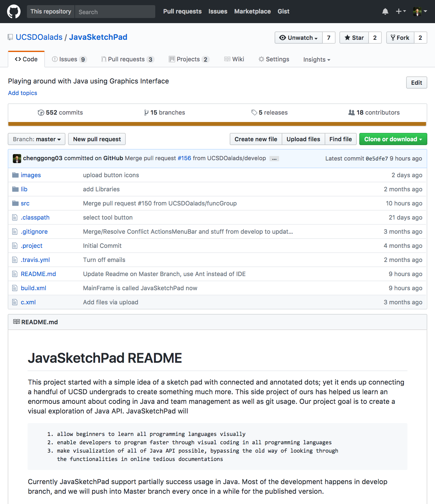
Task: Open the Settings tab
Action: [274, 59]
